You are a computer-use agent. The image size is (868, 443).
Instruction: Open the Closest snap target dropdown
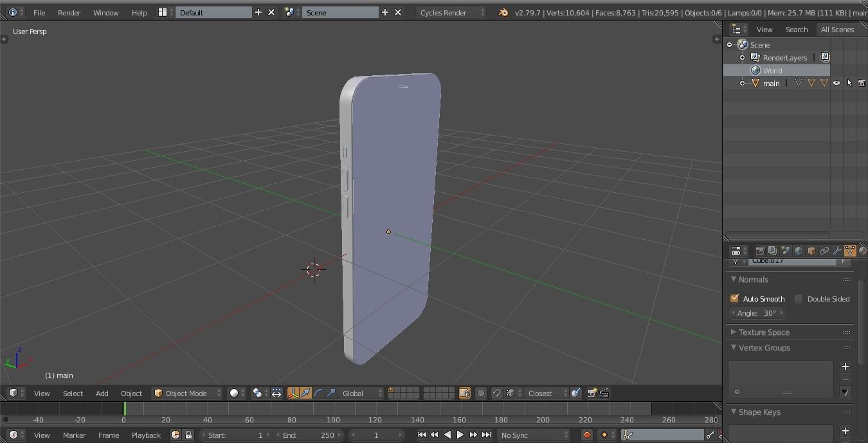[547, 393]
